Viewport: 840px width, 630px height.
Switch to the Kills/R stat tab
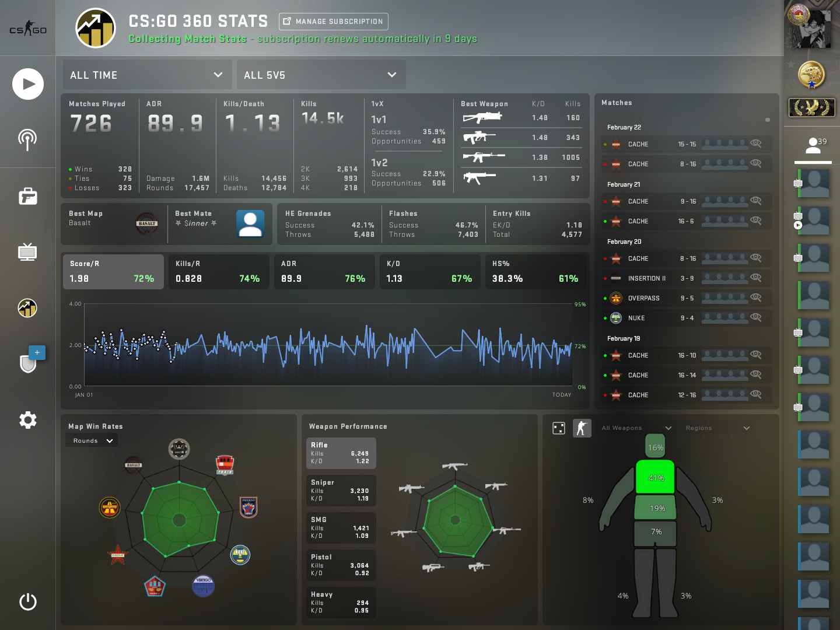(219, 272)
